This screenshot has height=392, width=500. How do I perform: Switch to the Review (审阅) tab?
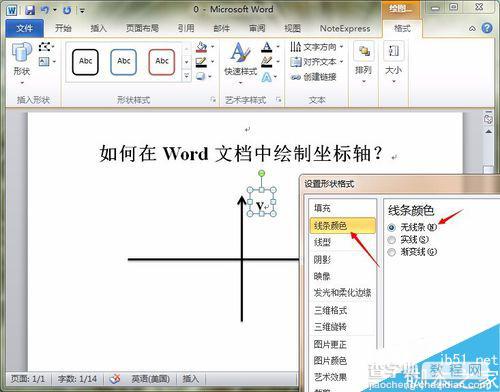pyautogui.click(x=257, y=28)
